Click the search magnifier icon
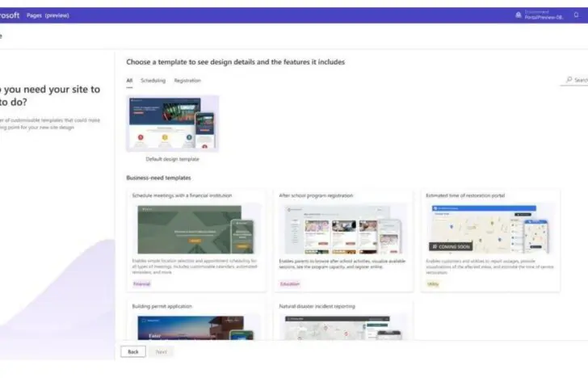 (569, 80)
